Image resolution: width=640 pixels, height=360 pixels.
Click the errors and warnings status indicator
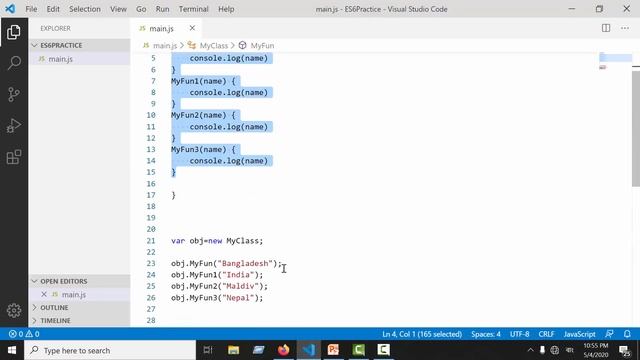pos(24,334)
